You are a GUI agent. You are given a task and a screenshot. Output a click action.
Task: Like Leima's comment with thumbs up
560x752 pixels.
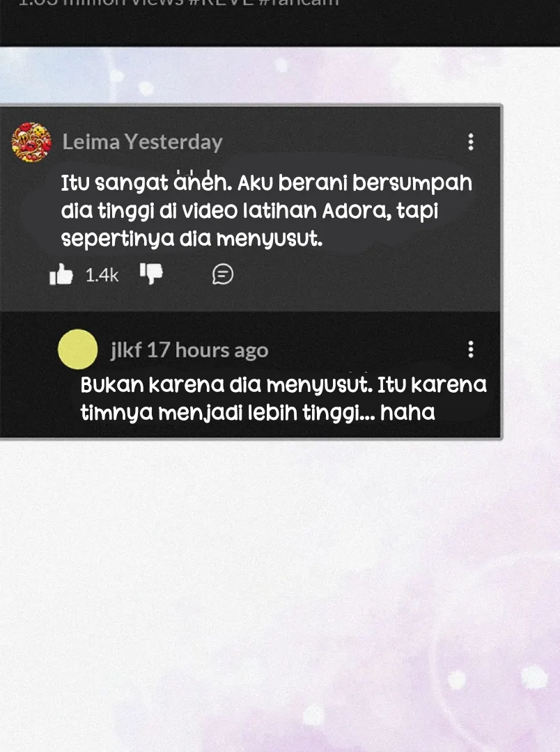[x=61, y=274]
